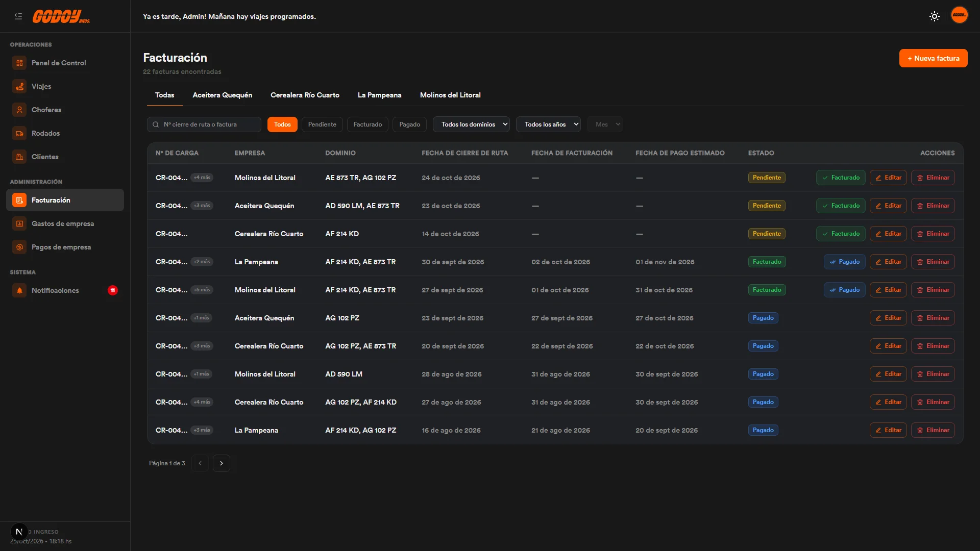The height and width of the screenshot is (551, 980).
Task: Go to Viajes via its sidebar icon
Action: point(19,86)
